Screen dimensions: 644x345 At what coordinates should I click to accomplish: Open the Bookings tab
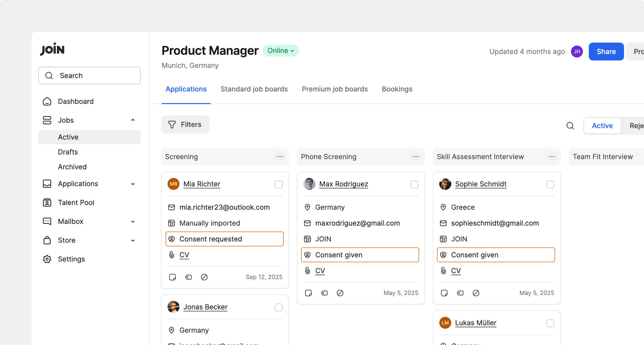click(x=397, y=89)
